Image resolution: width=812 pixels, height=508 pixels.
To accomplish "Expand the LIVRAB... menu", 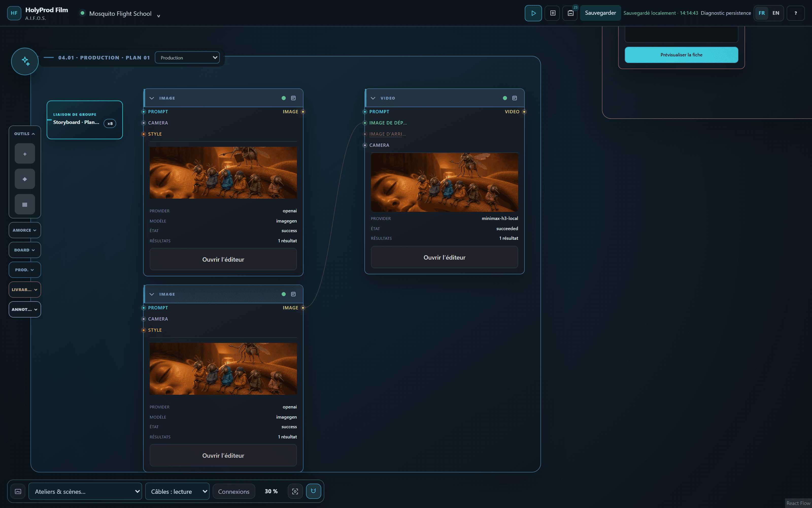I will [25, 290].
